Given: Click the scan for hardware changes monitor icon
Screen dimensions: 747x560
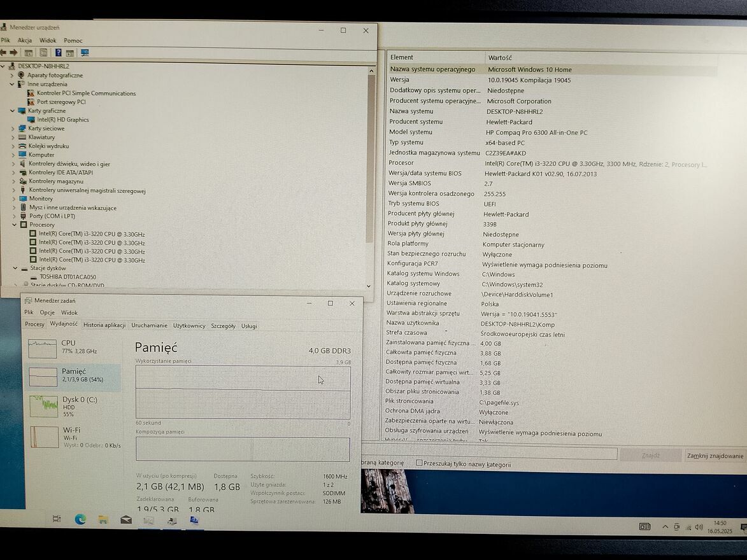Looking at the screenshot, I should click(85, 52).
